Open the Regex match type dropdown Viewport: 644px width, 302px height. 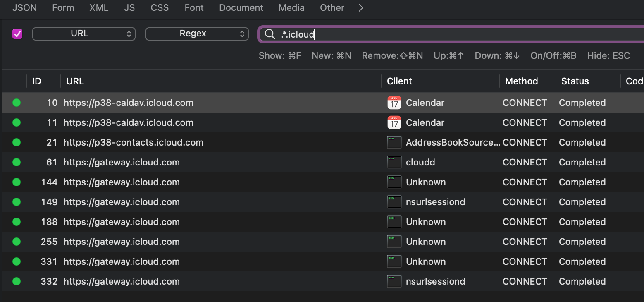[x=197, y=34]
